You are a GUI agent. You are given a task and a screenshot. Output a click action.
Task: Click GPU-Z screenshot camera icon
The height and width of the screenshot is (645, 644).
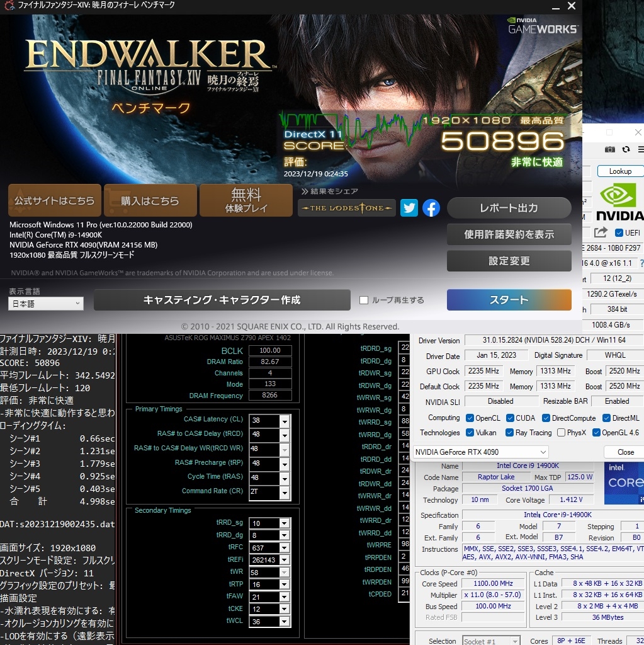[610, 149]
